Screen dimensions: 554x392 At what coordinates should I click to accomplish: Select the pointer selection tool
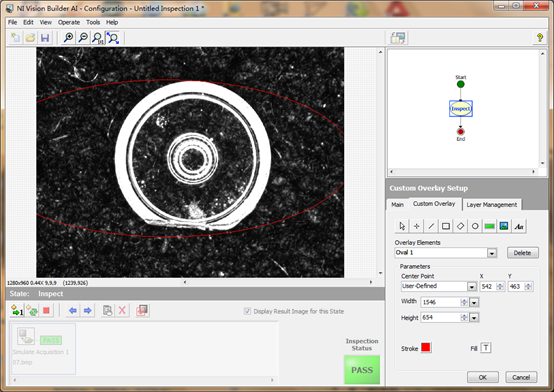click(402, 226)
